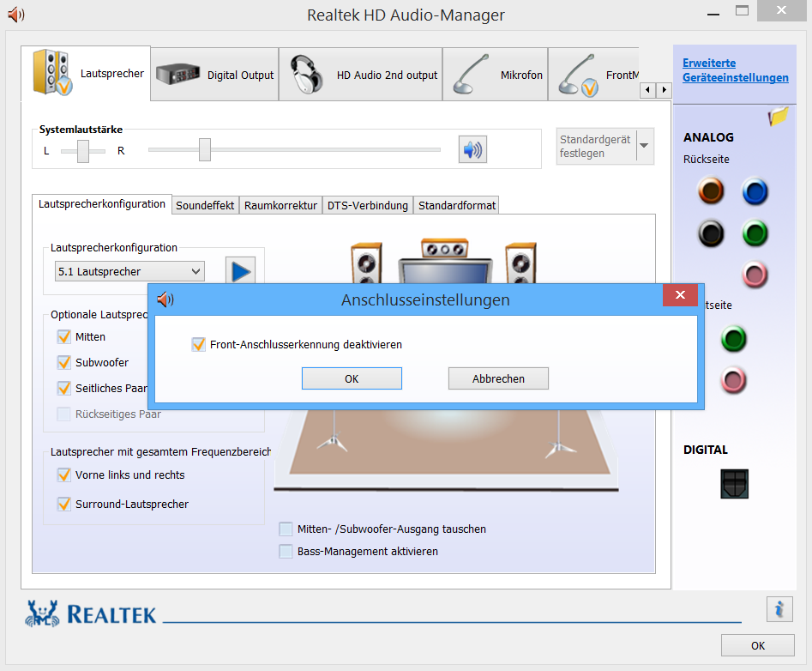
Task: Click the front right speaker in the room
Action: click(521, 263)
